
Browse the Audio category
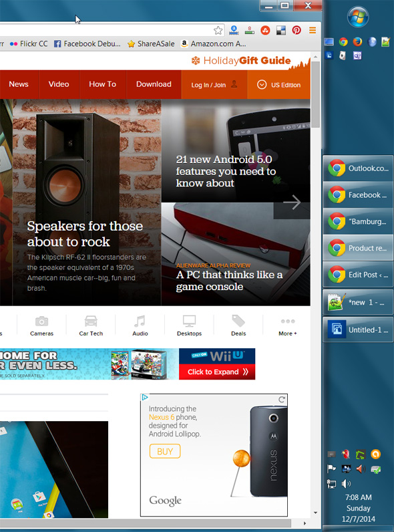140,325
